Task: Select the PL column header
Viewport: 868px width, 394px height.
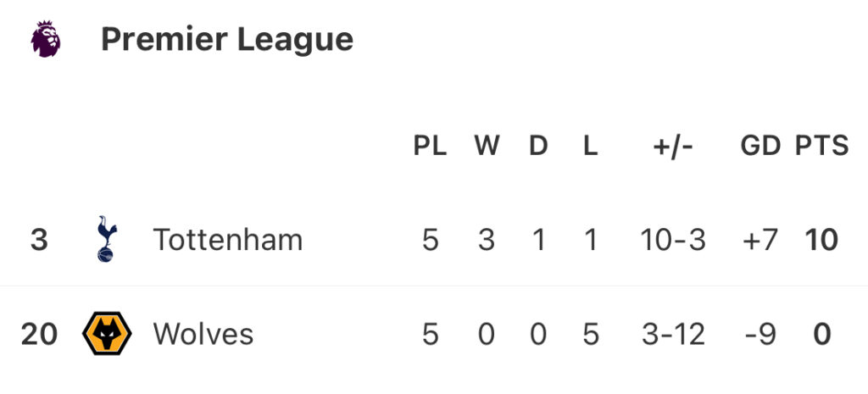Action: pos(430,146)
